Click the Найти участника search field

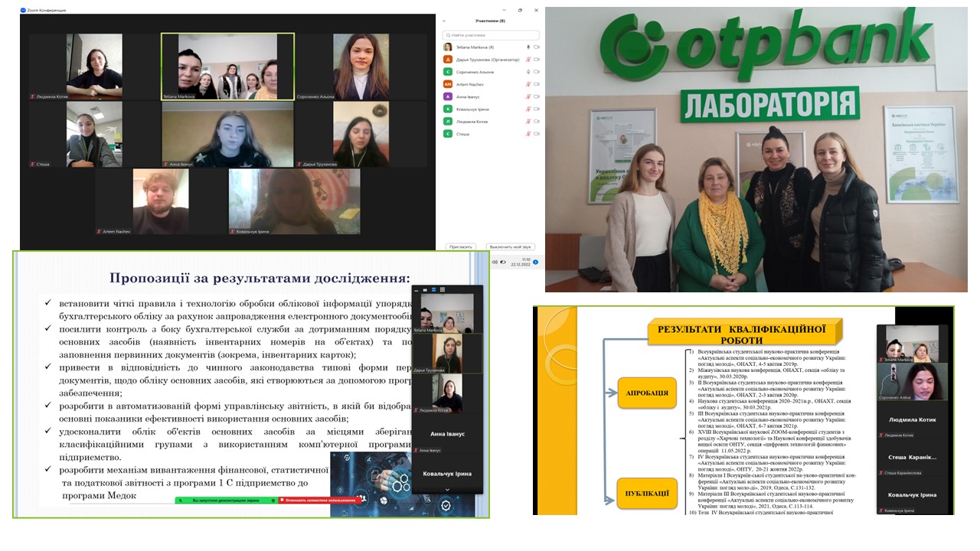tap(491, 35)
